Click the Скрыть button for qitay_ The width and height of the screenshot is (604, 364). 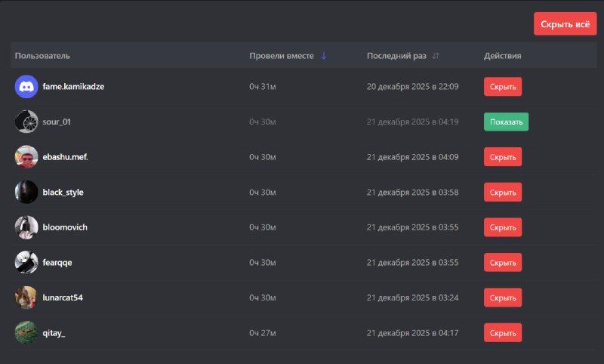tap(503, 332)
